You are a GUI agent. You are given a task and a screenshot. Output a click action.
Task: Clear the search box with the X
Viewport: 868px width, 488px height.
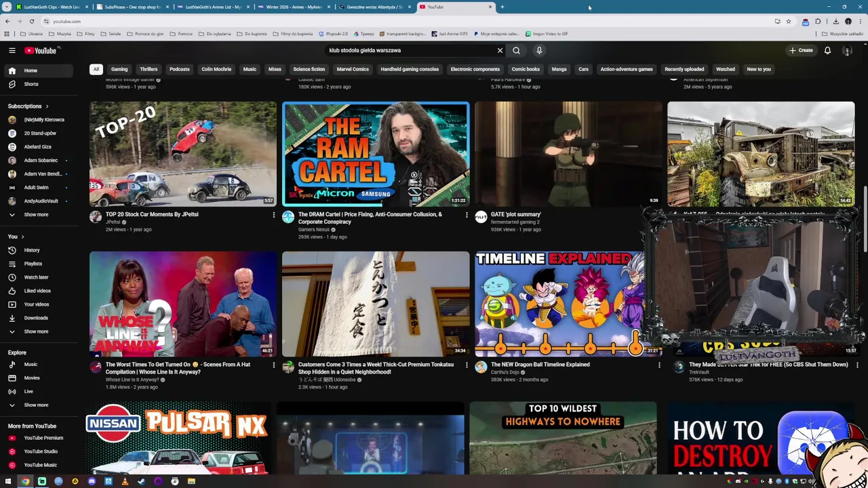coord(500,50)
